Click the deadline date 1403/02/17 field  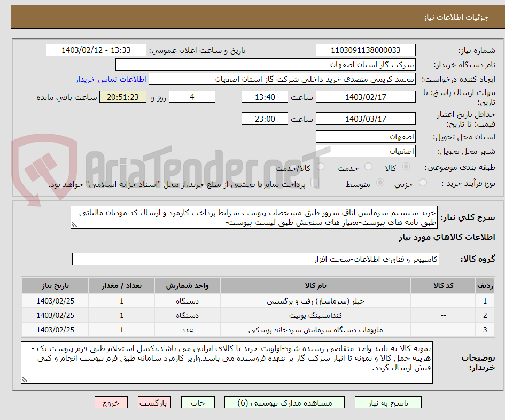[366, 97]
